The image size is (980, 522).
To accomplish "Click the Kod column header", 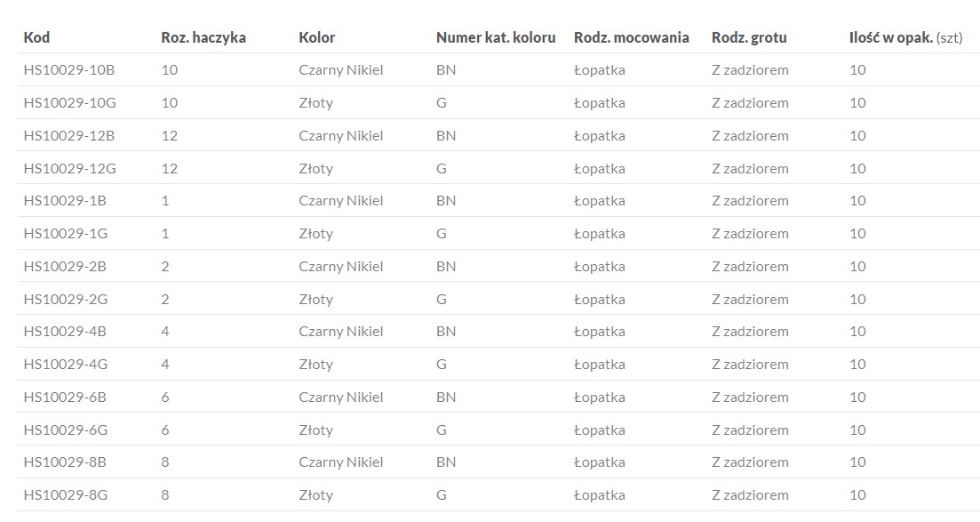I will click(36, 37).
